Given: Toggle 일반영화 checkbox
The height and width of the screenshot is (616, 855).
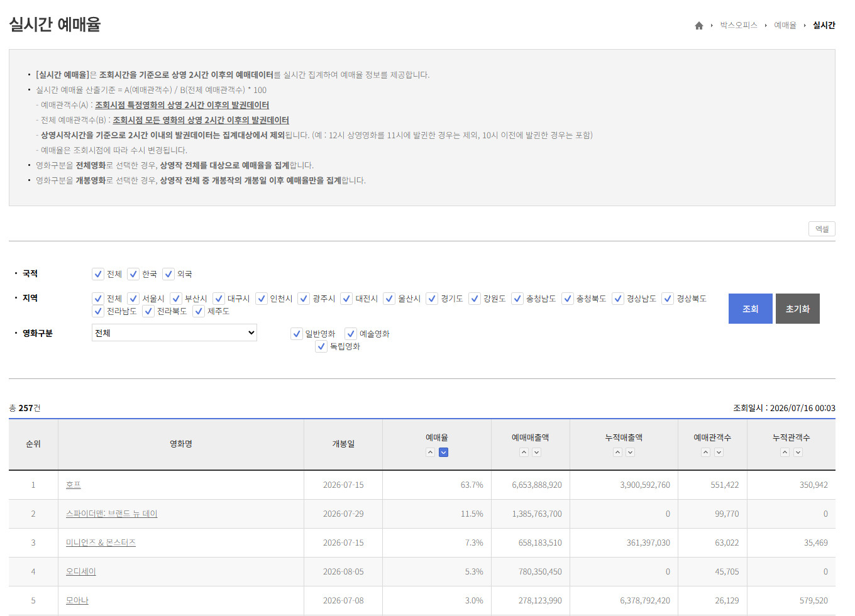Looking at the screenshot, I should [297, 334].
